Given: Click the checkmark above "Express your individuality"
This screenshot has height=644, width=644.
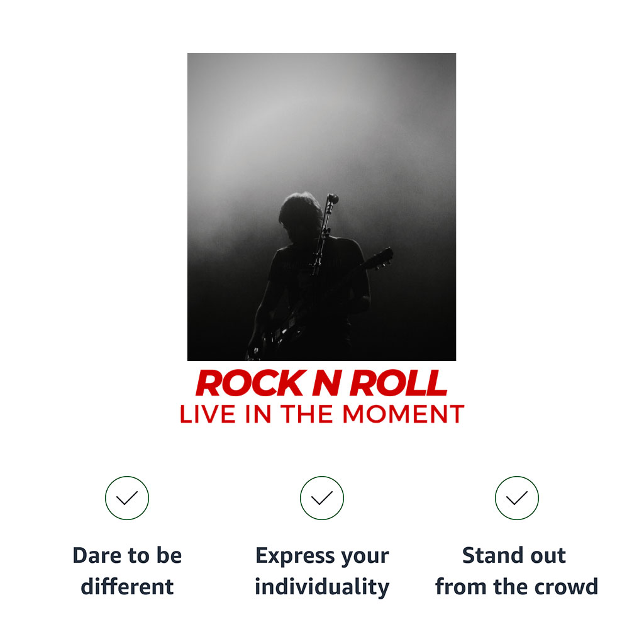Looking at the screenshot, I should pyautogui.click(x=322, y=498).
